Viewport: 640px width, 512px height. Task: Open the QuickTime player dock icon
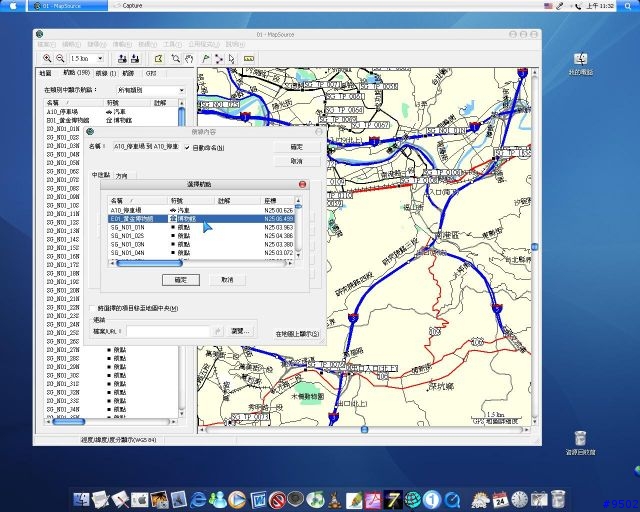pyautogui.click(x=452, y=499)
